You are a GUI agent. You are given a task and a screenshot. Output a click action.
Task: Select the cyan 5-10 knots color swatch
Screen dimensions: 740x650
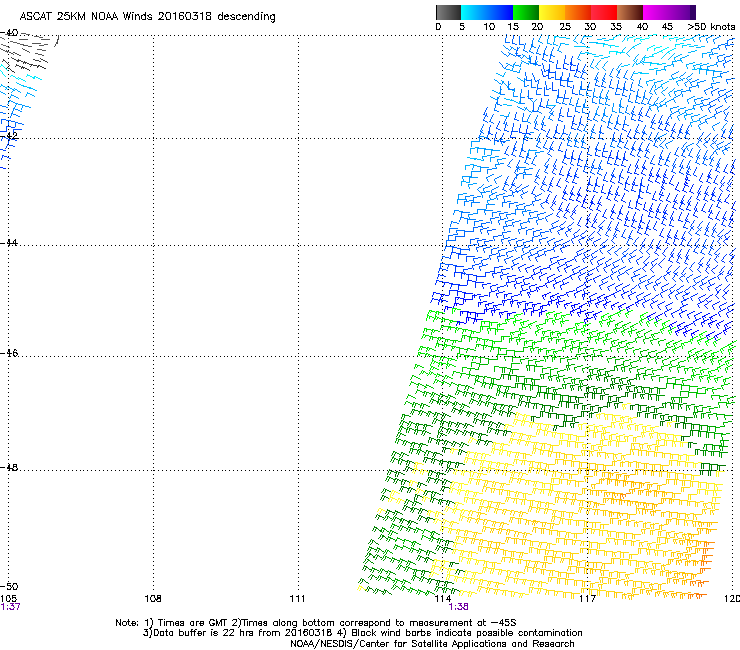pos(474,12)
